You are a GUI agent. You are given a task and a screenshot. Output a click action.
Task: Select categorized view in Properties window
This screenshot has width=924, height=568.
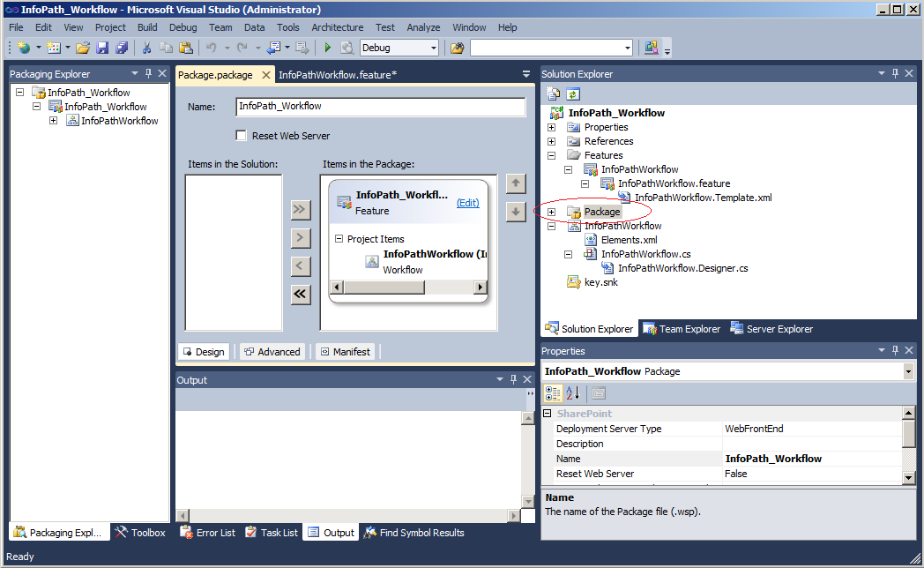pos(554,393)
